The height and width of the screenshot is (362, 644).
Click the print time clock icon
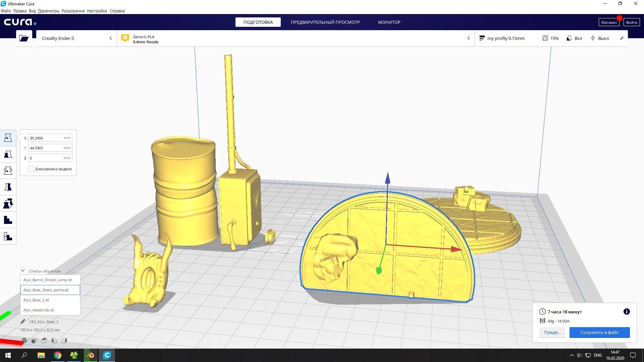pyautogui.click(x=542, y=312)
